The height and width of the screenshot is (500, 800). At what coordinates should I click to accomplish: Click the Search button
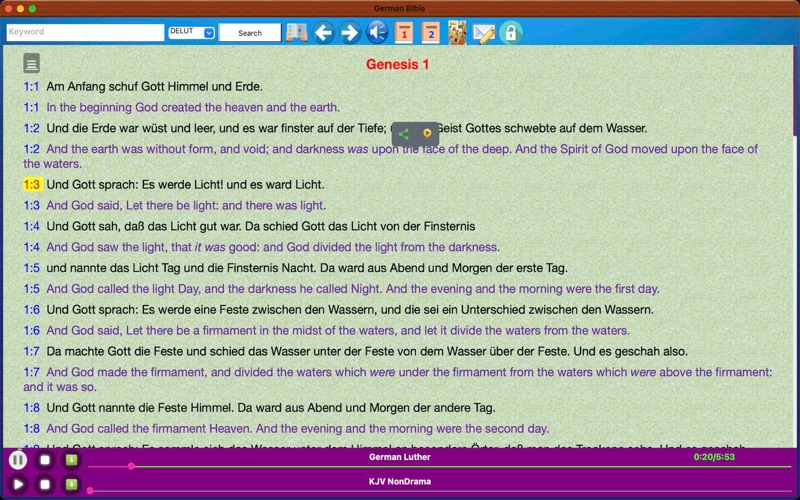tap(250, 33)
